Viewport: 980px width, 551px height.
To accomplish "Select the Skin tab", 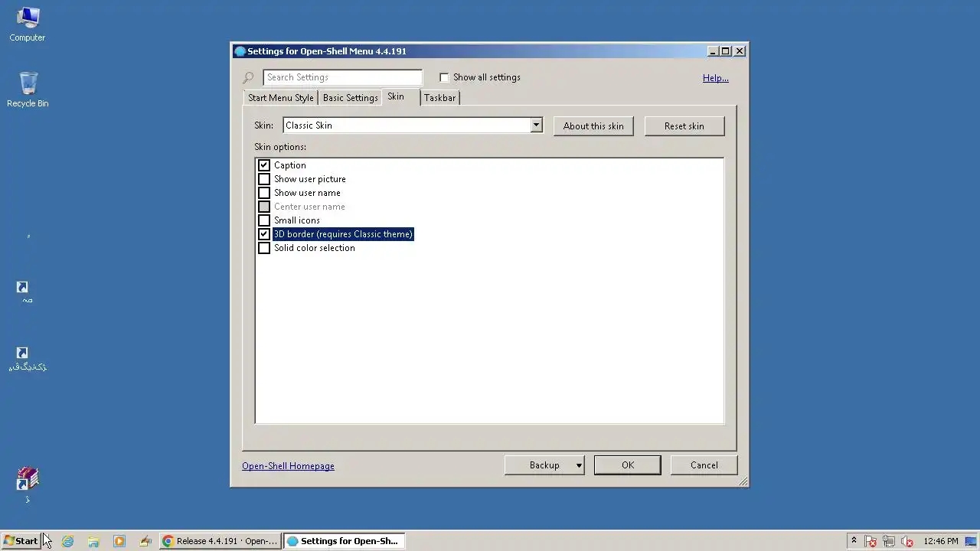I will tap(396, 96).
